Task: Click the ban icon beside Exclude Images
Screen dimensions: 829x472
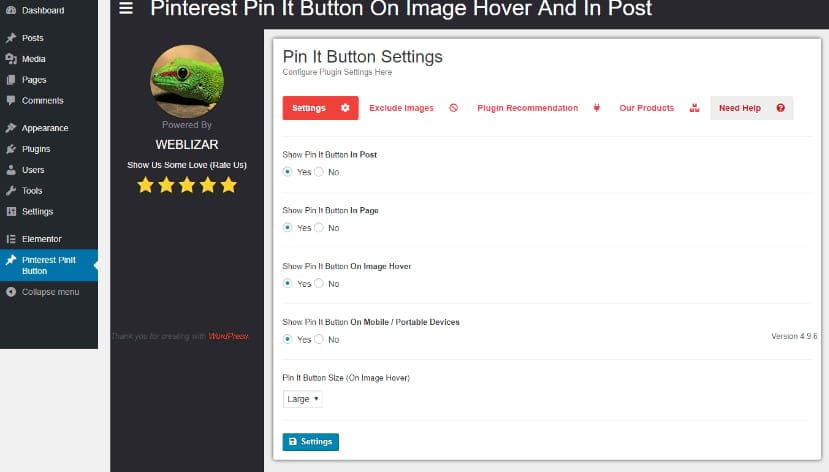Action: pos(454,108)
